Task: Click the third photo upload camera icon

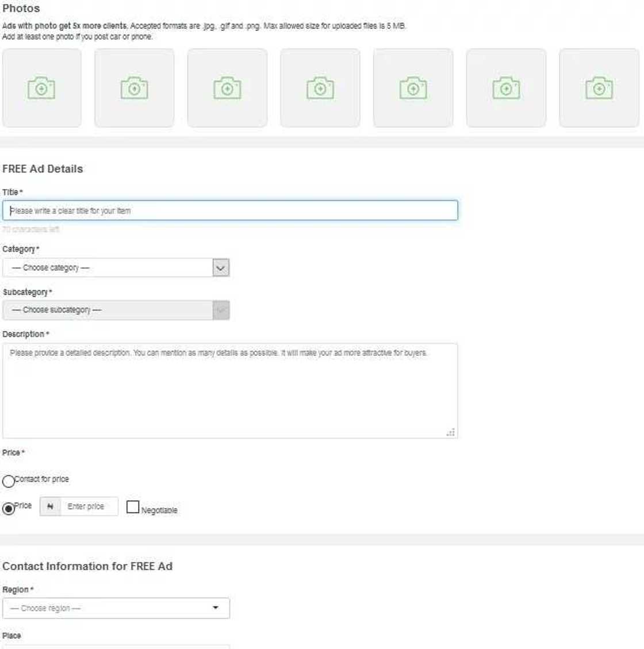Action: pyautogui.click(x=227, y=87)
